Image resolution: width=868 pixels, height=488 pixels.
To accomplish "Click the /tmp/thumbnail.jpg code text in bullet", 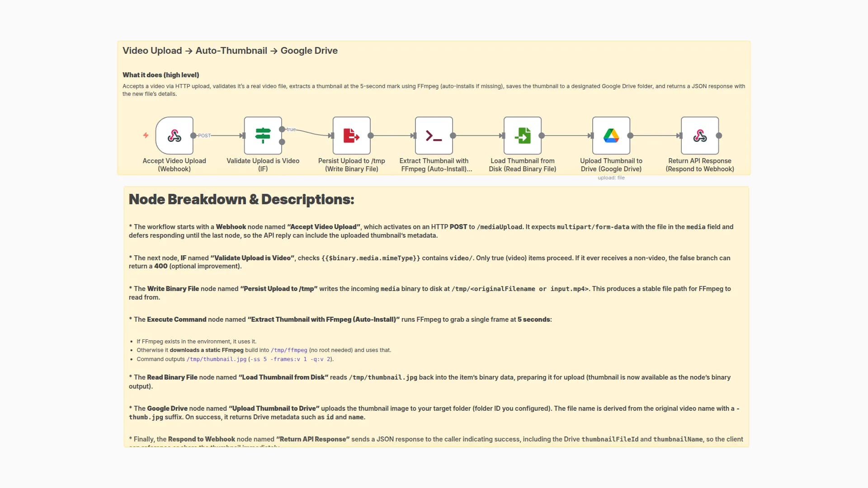I will coord(217,359).
